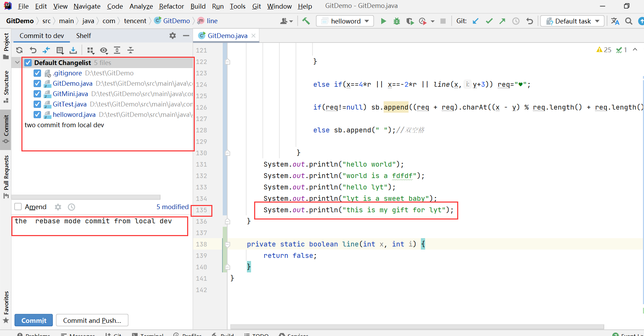Click the Changelists icon in commit toolbar
The width and height of the screenshot is (644, 336).
pyautogui.click(x=60, y=50)
